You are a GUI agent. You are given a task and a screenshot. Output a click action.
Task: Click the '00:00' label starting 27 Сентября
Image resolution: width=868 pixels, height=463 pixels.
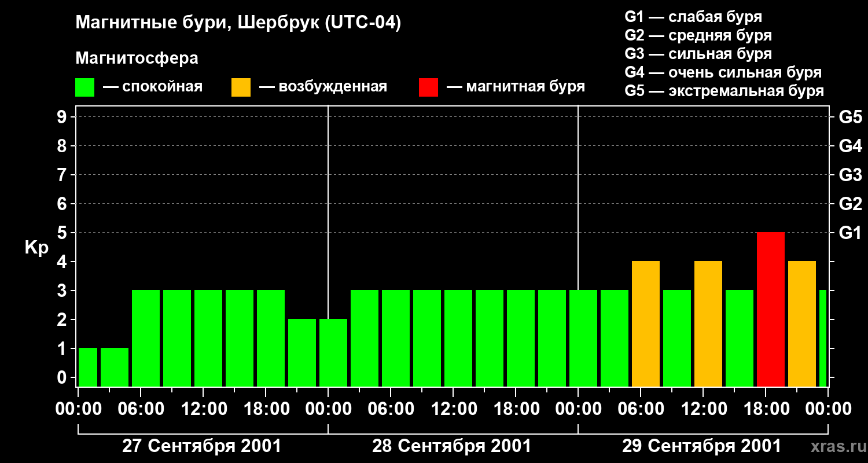click(78, 409)
